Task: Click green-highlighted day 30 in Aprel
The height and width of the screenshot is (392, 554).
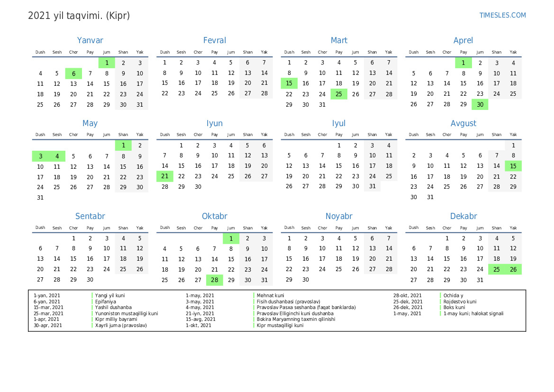Action: 480,105
